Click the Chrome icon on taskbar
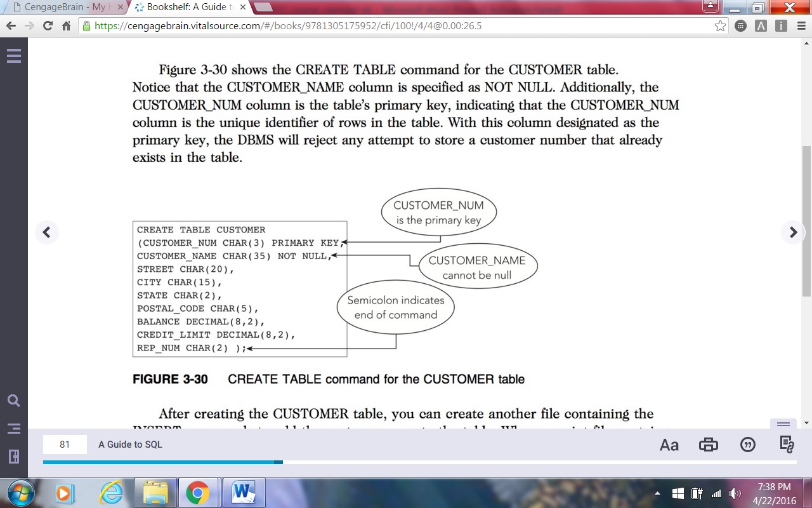The height and width of the screenshot is (508, 812). [x=198, y=493]
